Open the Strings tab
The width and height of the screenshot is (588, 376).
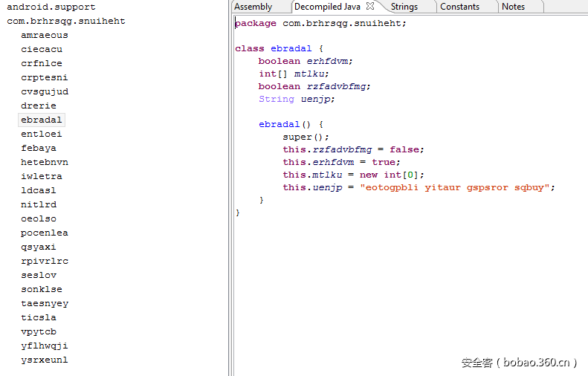click(404, 7)
